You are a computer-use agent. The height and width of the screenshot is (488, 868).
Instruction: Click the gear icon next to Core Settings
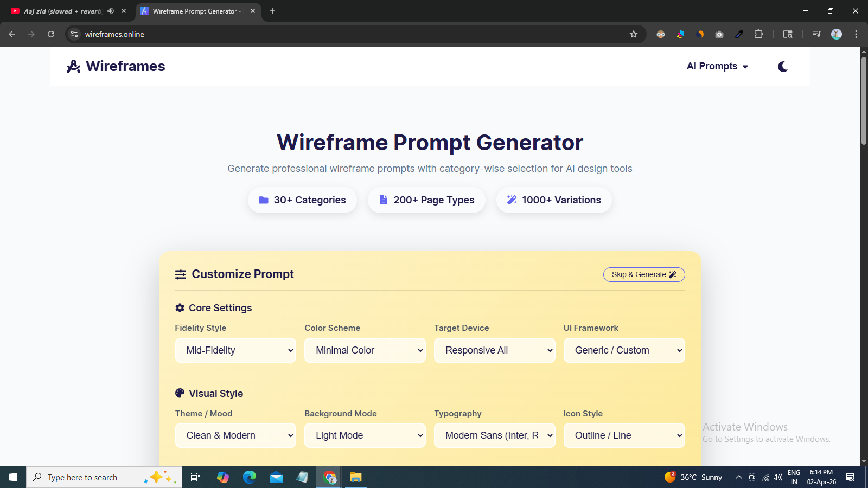coord(180,307)
